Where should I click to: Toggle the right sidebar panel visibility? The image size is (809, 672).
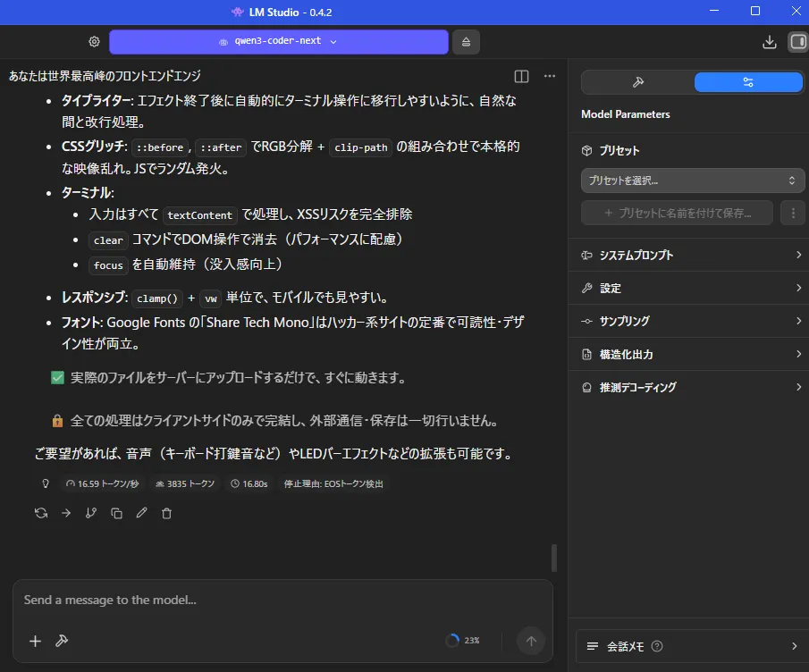pyautogui.click(x=796, y=42)
